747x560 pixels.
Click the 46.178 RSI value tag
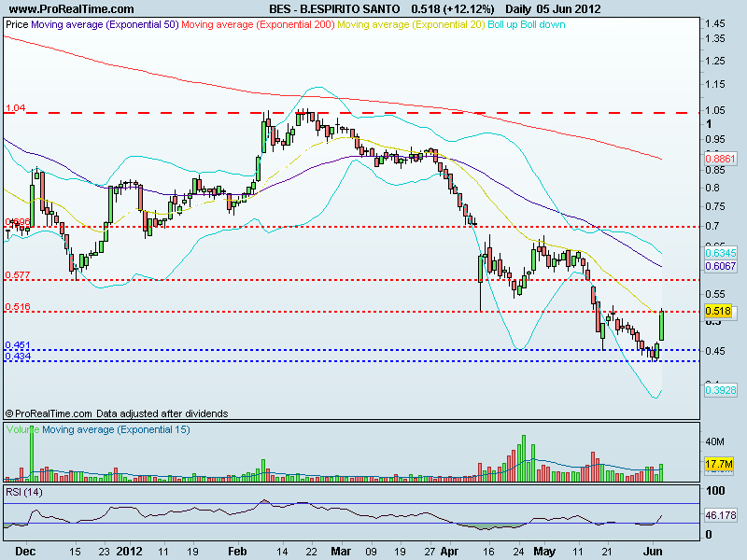pos(720,515)
